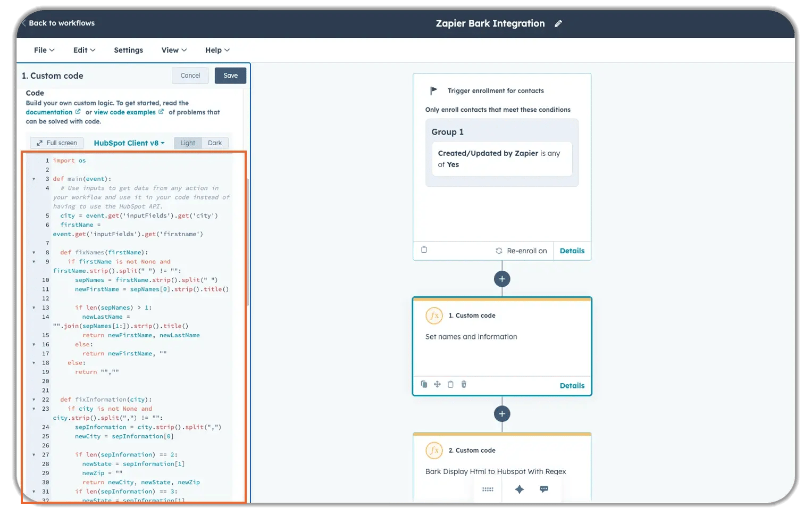Open the code editor in Full screen

(x=56, y=143)
